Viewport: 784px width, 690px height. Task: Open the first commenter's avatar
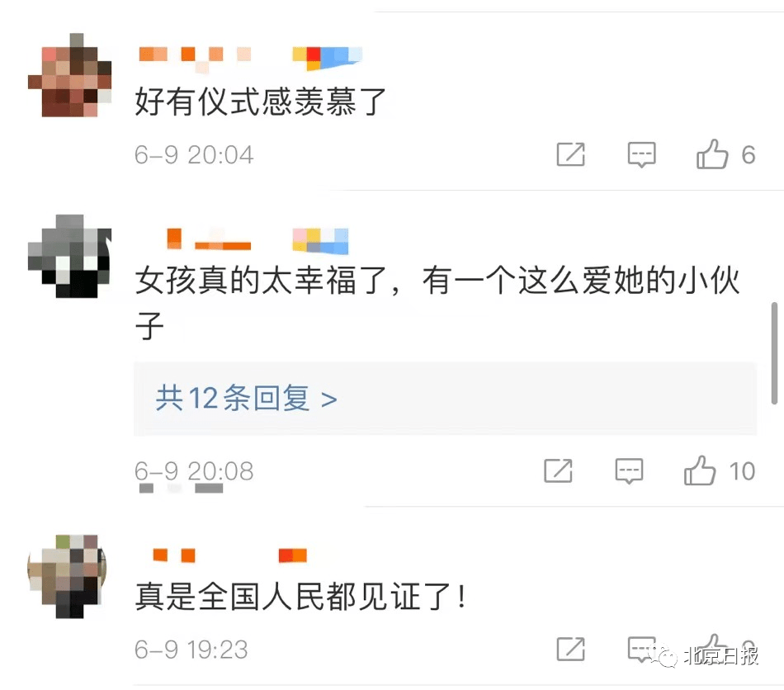69,75
